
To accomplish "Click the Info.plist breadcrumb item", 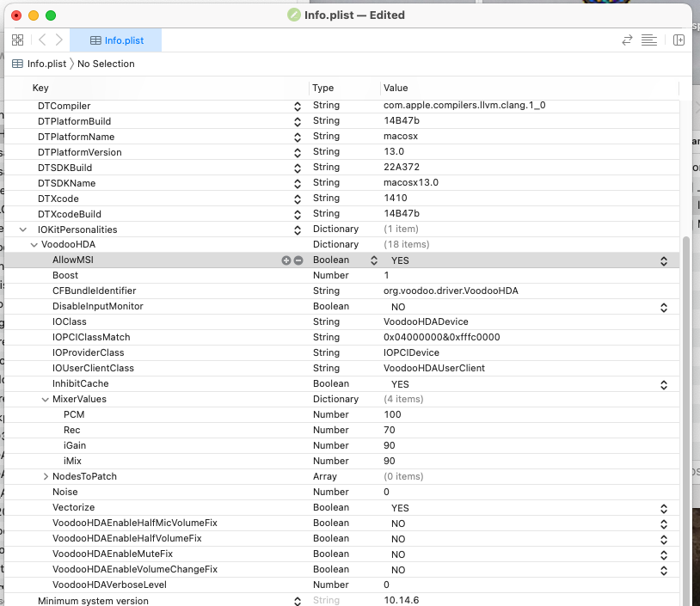I will 46,64.
